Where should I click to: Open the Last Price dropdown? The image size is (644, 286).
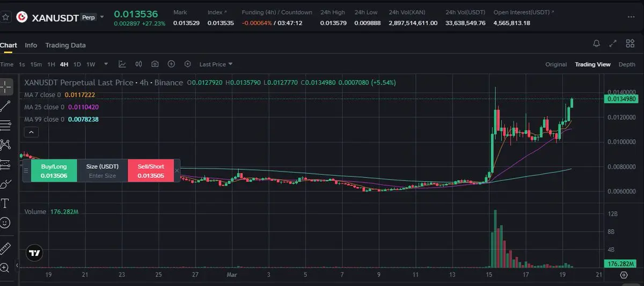[x=216, y=65]
